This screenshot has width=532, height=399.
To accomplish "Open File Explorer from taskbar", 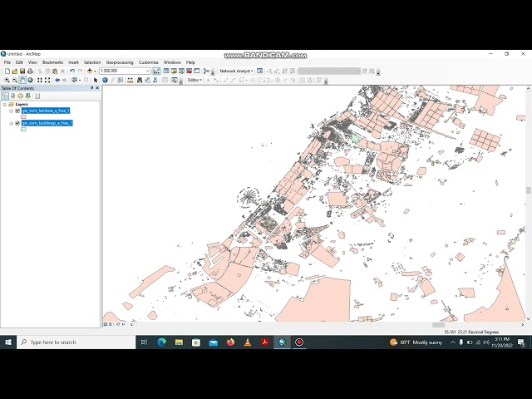I will (x=179, y=342).
